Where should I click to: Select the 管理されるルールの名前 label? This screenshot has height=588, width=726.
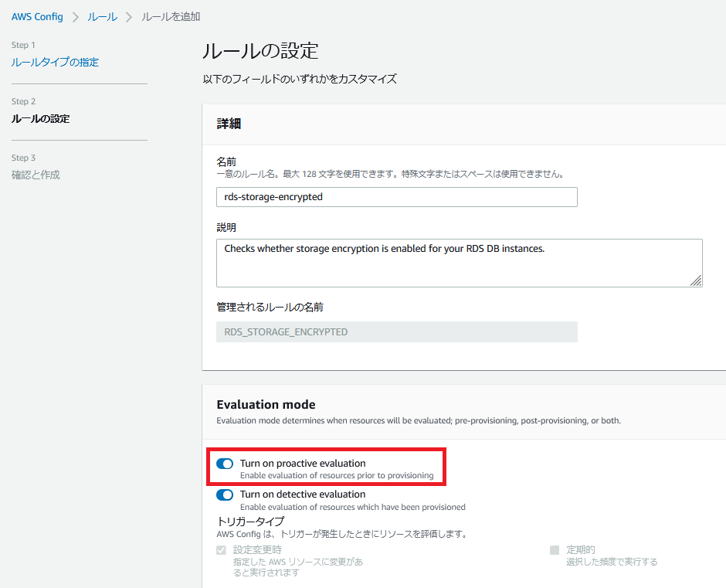tap(270, 308)
